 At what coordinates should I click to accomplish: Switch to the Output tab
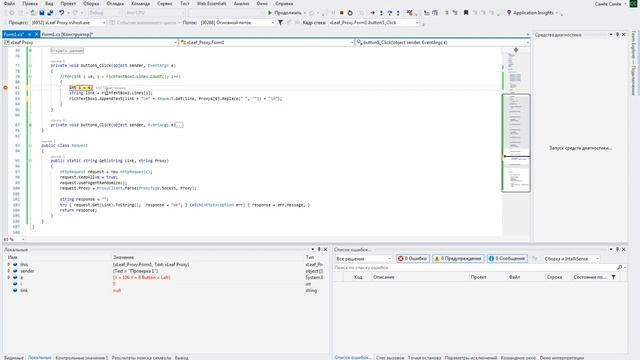182,358
